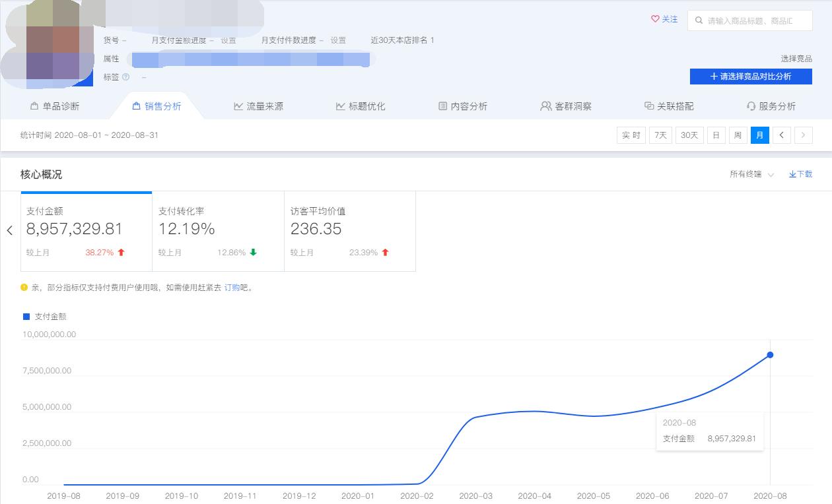This screenshot has height=504, width=832.
Task: Click the 客群洞察 people icon
Action: [545, 106]
